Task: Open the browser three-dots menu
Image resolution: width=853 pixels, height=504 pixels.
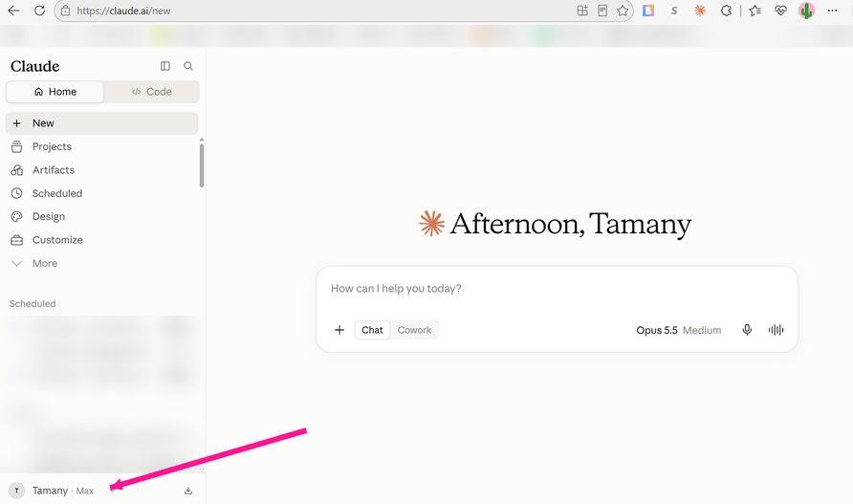Action: (832, 11)
